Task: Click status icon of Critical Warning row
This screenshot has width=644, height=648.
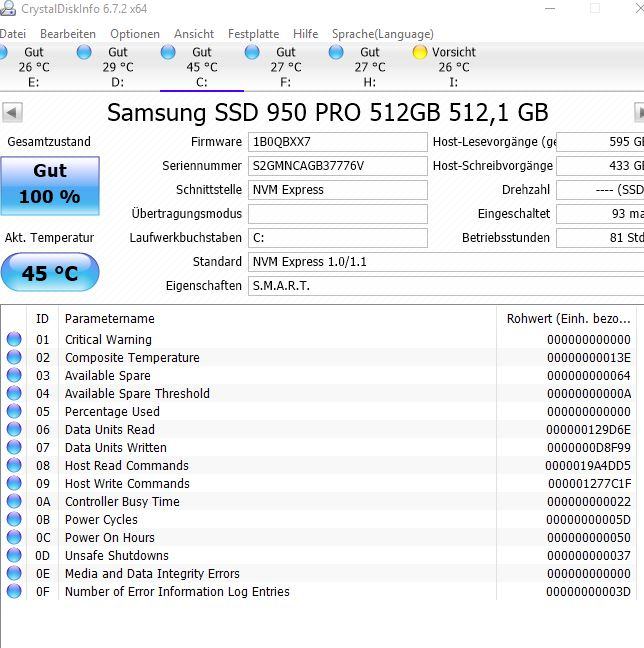Action: click(14, 339)
